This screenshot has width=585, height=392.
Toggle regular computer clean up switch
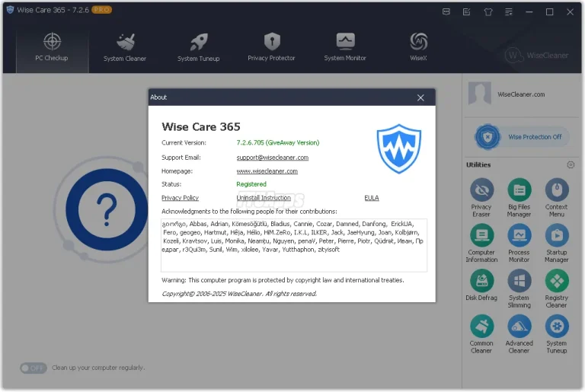[34, 368]
